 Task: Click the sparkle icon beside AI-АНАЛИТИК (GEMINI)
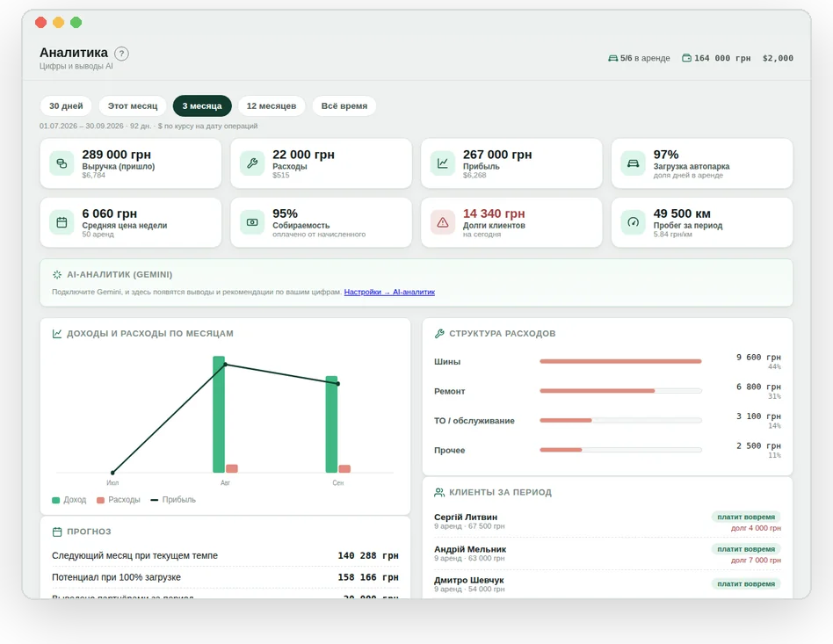click(57, 275)
